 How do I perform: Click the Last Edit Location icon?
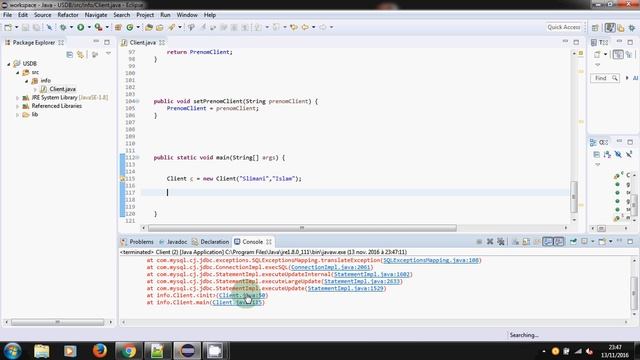pos(293,27)
